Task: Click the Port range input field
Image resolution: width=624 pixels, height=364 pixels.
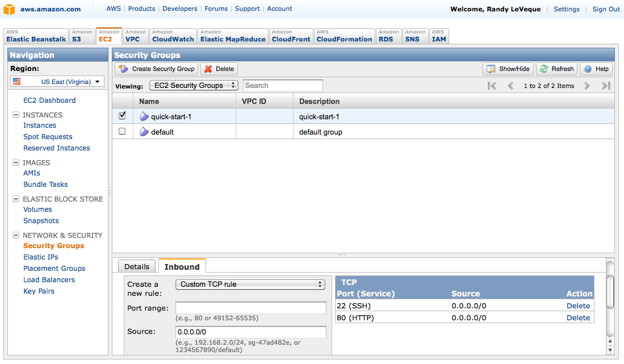Action: coord(250,308)
